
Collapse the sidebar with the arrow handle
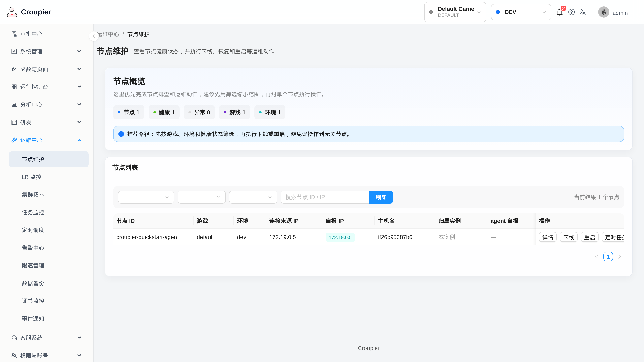point(94,36)
